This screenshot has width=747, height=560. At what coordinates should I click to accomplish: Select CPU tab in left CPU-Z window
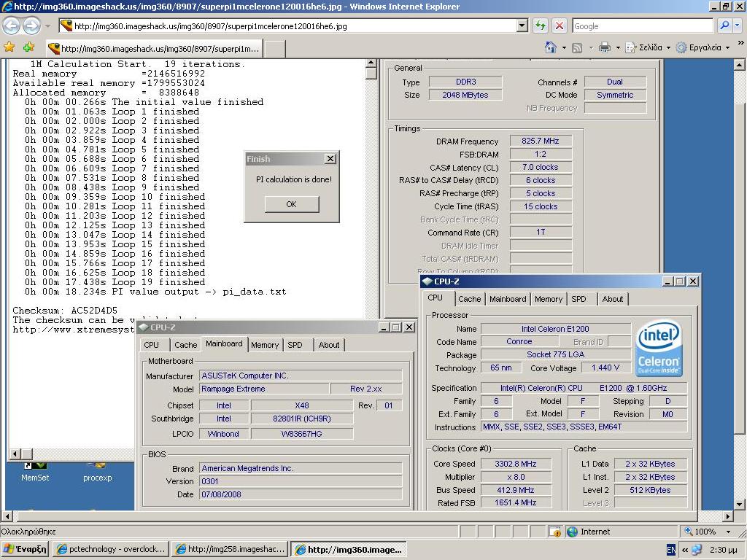pyautogui.click(x=151, y=345)
